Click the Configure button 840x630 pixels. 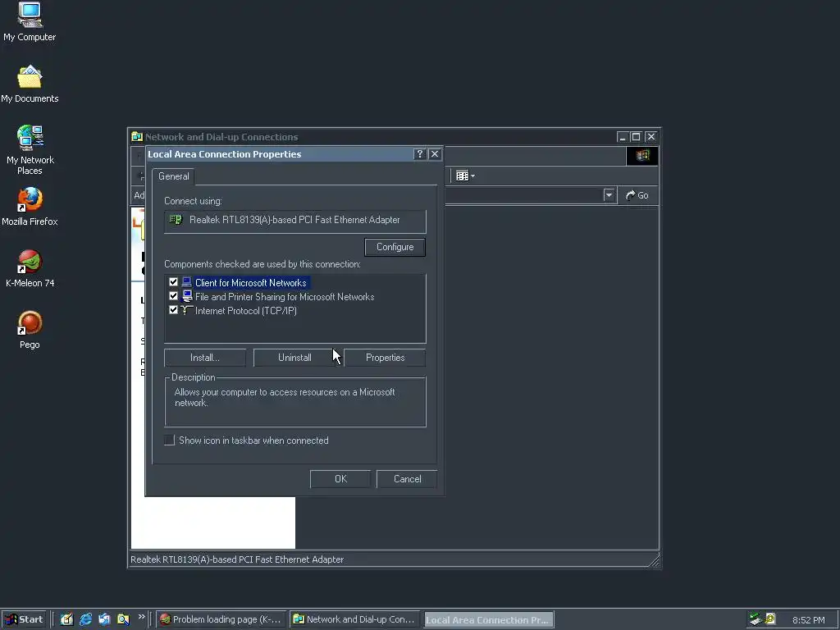coord(395,247)
